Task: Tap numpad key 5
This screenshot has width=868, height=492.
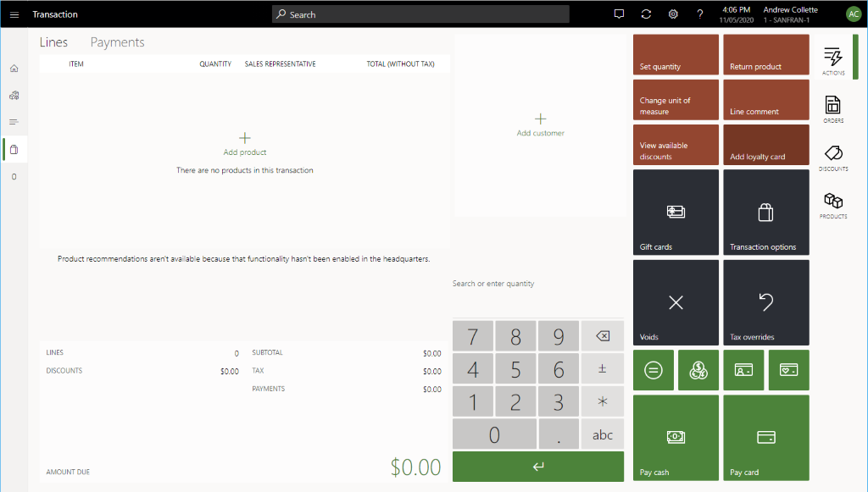Action: coord(515,368)
